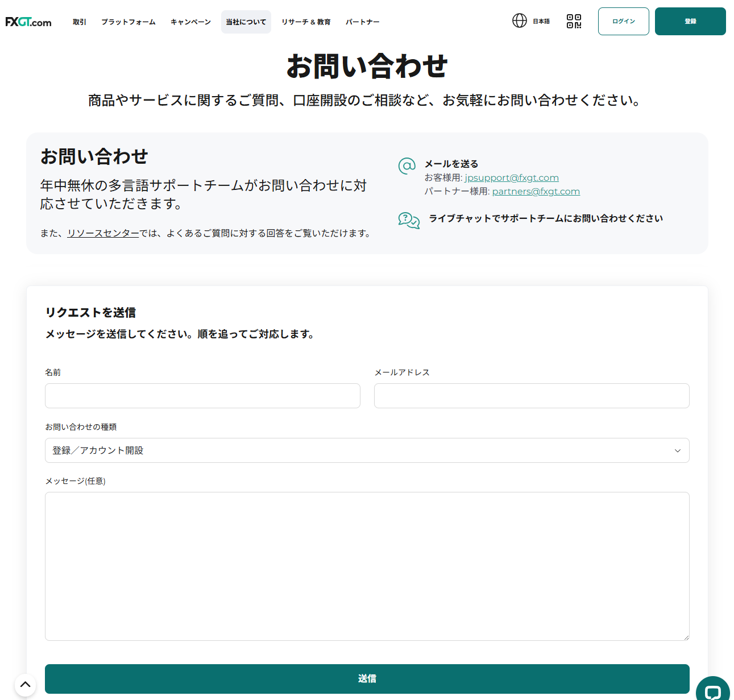Click into the 名前 input field
The height and width of the screenshot is (700, 734).
coord(202,396)
